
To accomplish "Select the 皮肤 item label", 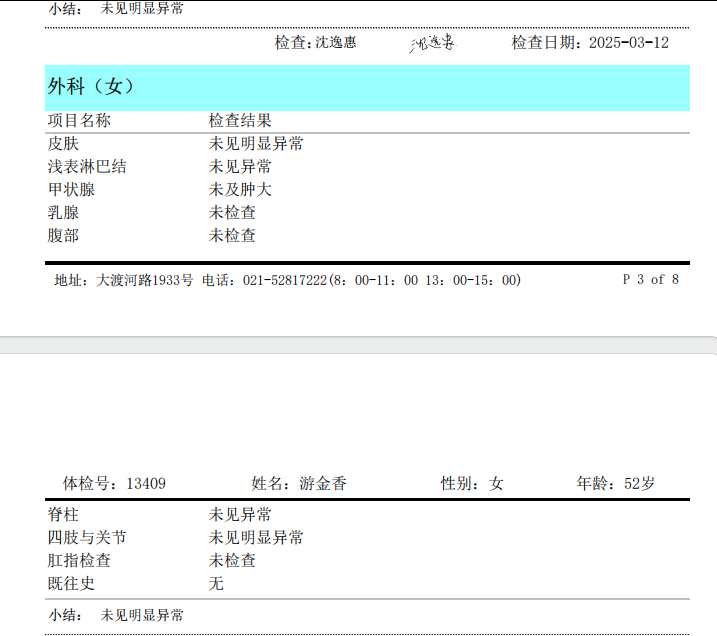I will click(x=63, y=144).
